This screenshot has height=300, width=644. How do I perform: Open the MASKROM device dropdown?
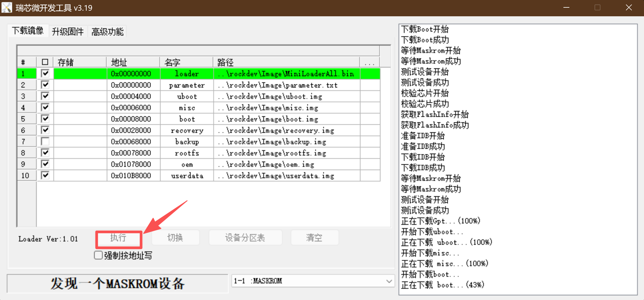[x=389, y=281]
